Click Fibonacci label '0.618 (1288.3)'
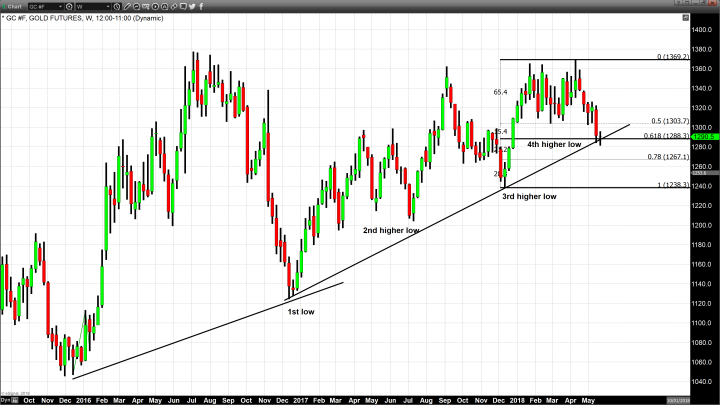This screenshot has height=405, width=720. (x=666, y=136)
